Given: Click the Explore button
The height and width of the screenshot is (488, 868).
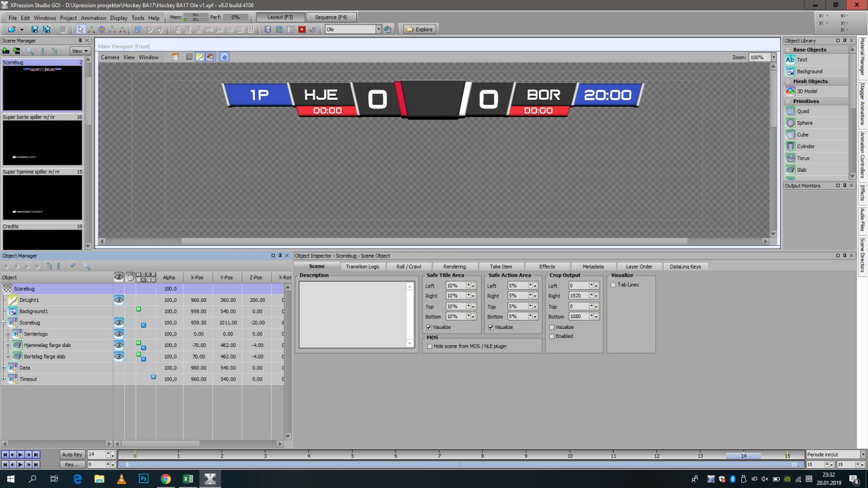Looking at the screenshot, I should tap(420, 29).
